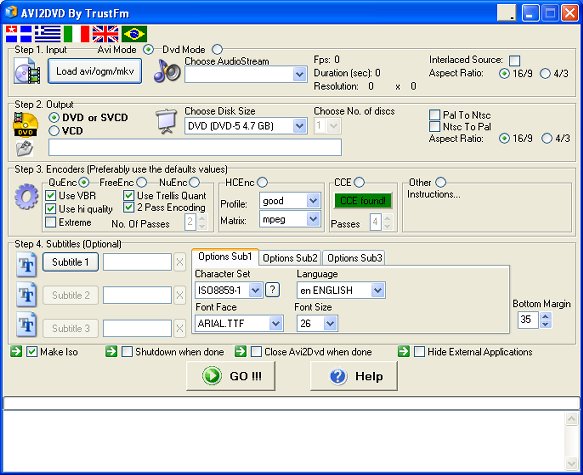
Task: Click the Subtitle 1 button
Action: tap(71, 262)
